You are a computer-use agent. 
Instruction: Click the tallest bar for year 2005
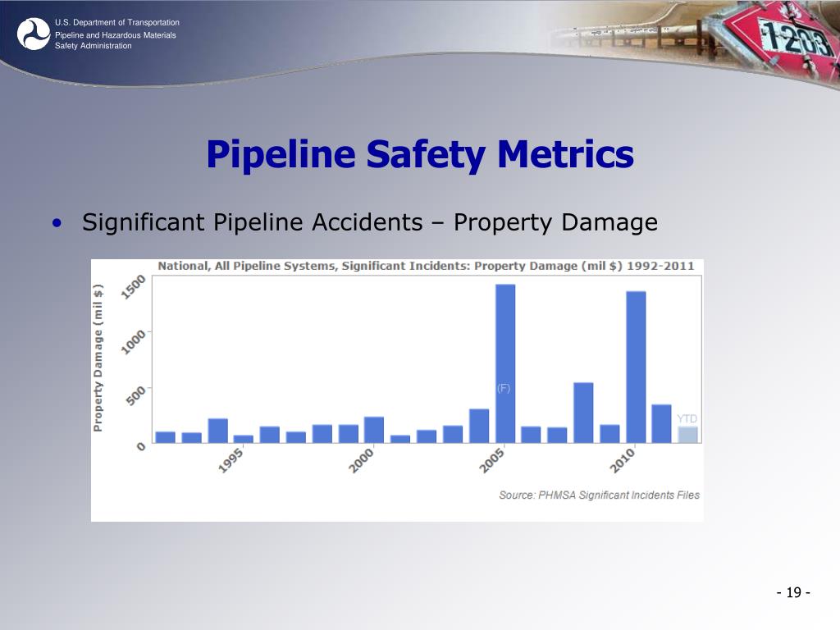505,363
